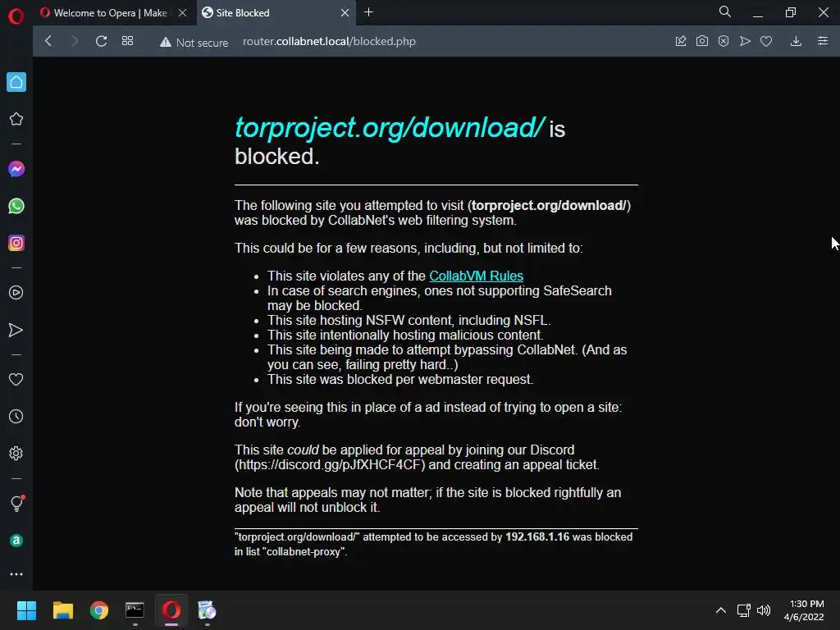Open Settings gear in sidebar
Image resolution: width=840 pixels, height=630 pixels.
click(x=16, y=453)
